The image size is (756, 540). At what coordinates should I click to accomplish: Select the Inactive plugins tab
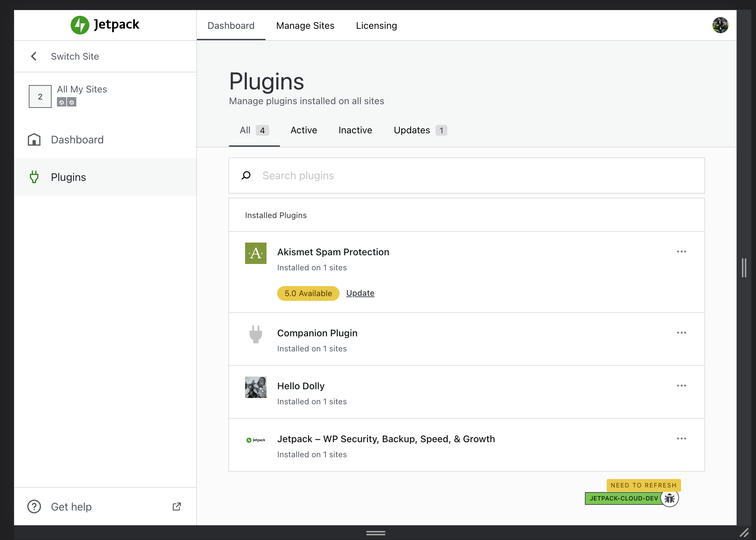[355, 130]
